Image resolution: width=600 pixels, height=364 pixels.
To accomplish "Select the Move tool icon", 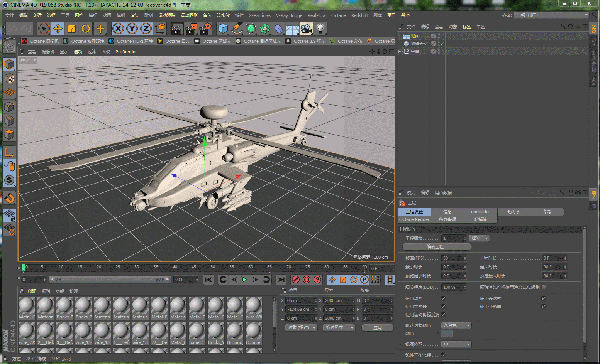I will click(57, 28).
